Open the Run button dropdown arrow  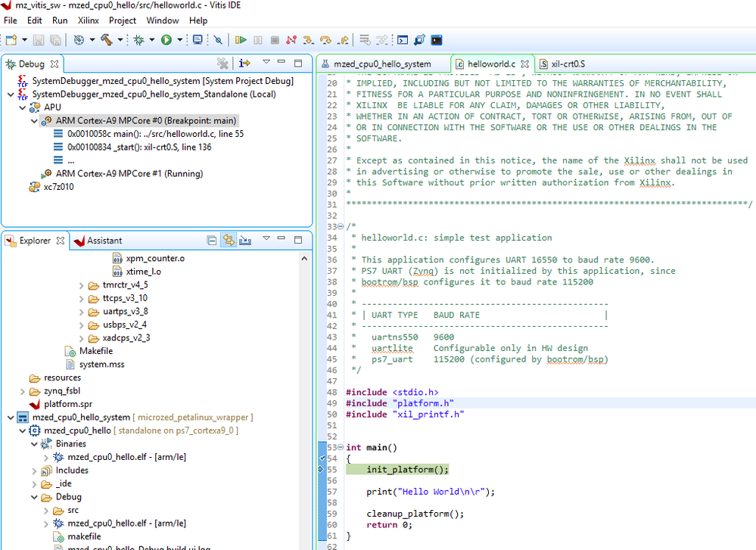pos(179,40)
